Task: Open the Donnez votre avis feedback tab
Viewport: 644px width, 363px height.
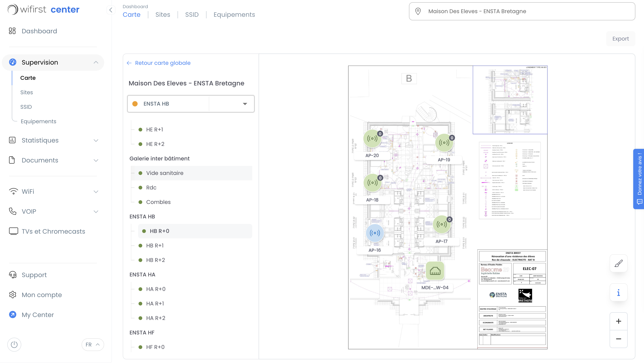Action: coord(639,179)
